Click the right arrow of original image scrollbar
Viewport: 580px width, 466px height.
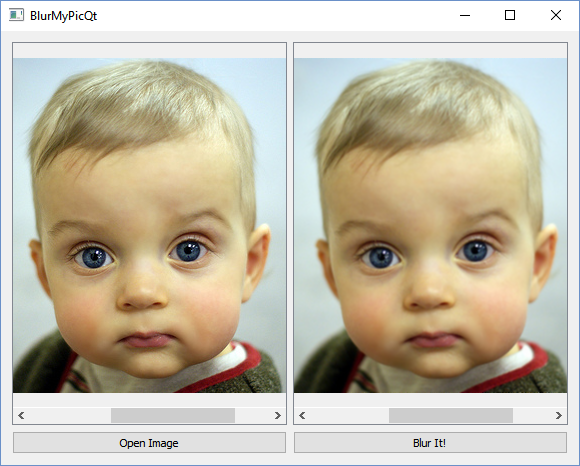tap(277, 415)
